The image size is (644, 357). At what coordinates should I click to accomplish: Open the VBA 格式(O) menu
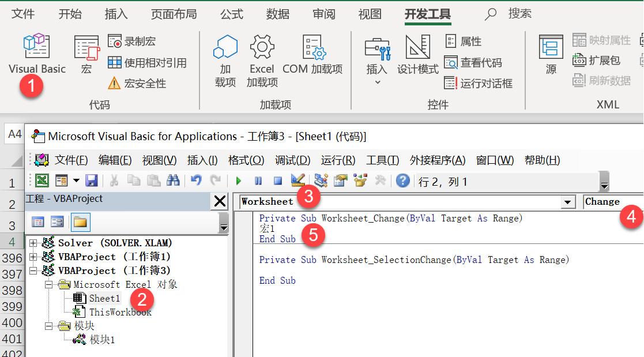pyautogui.click(x=246, y=160)
